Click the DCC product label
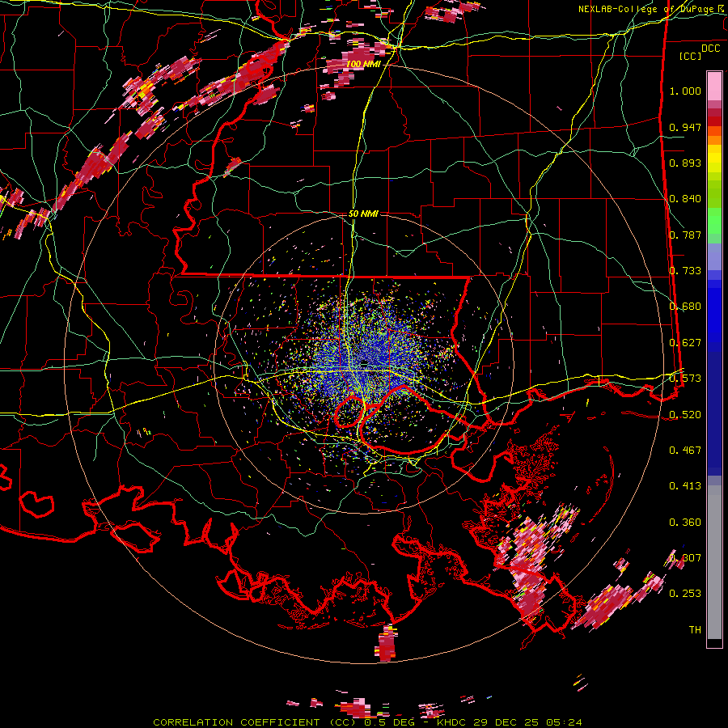 tap(711, 49)
